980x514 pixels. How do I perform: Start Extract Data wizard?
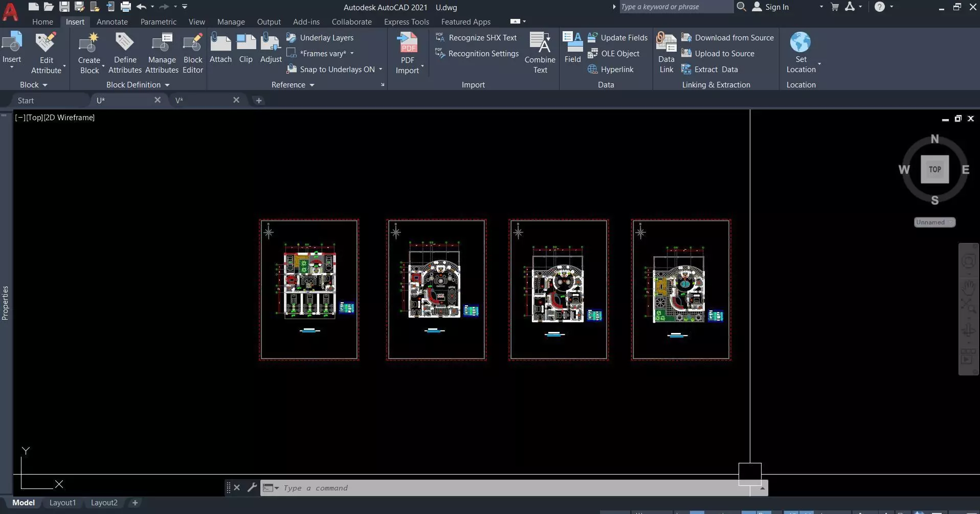710,70
